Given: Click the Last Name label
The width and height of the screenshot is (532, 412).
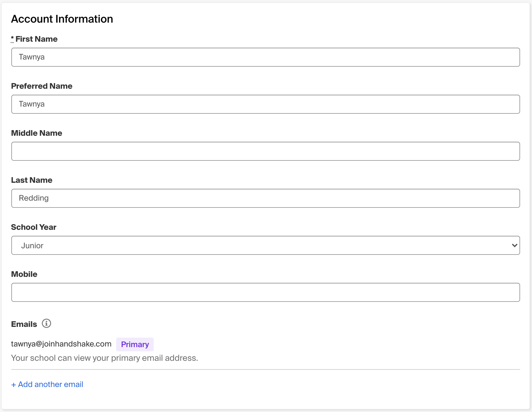Looking at the screenshot, I should [32, 180].
